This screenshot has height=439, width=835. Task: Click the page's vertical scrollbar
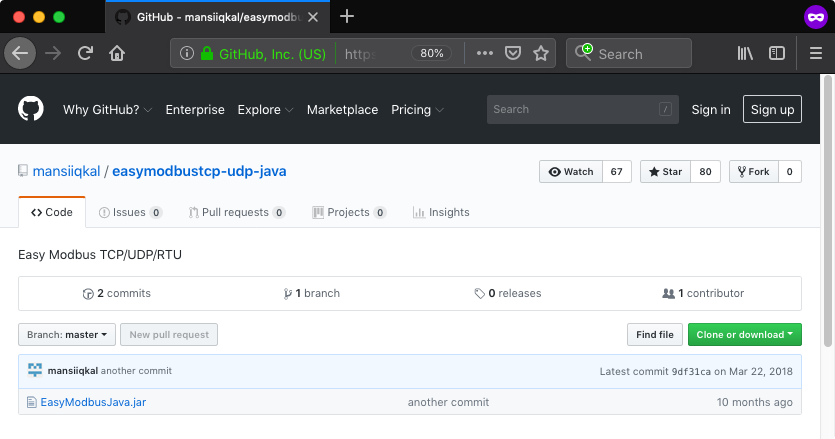coord(828,250)
